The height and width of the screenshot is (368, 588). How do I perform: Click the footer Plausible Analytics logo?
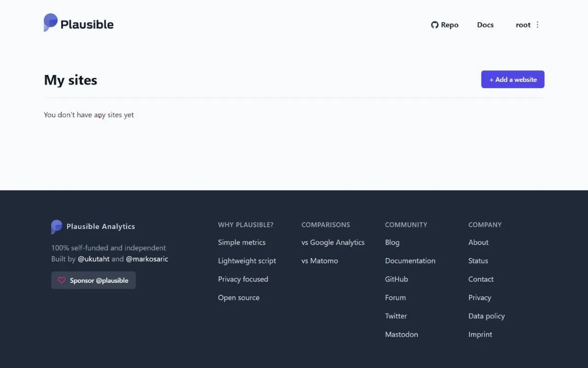pos(93,226)
